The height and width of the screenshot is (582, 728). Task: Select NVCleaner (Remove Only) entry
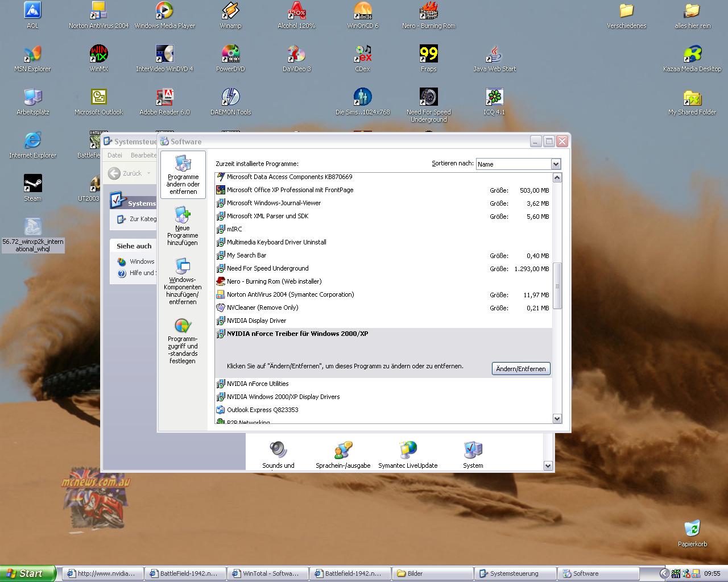click(x=383, y=307)
